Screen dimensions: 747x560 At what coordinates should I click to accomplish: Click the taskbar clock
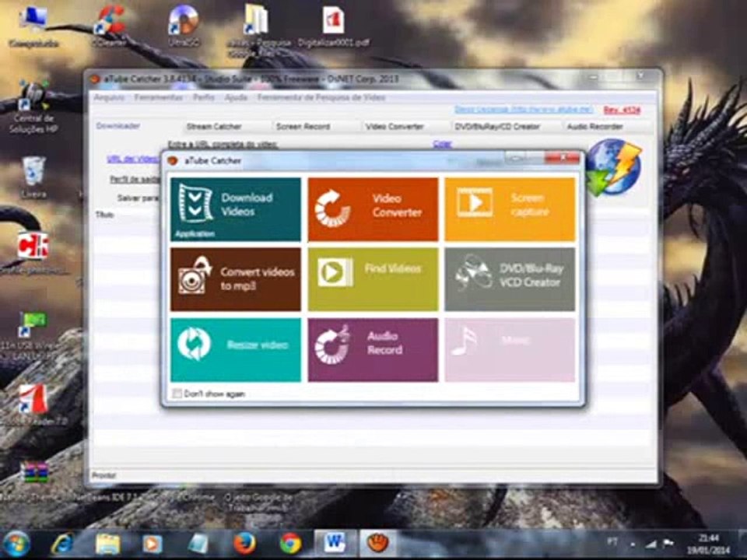[708, 544]
